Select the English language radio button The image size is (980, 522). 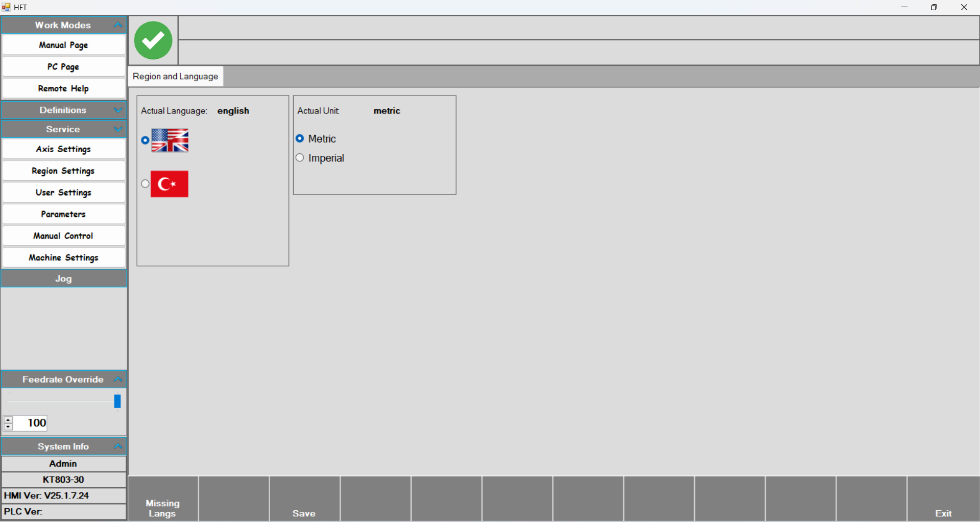[x=145, y=140]
